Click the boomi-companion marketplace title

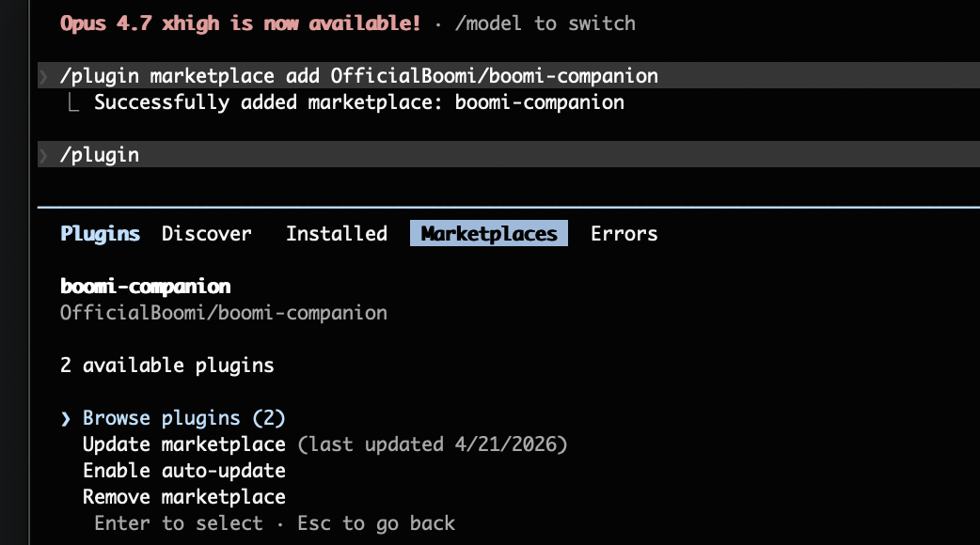coord(145,287)
